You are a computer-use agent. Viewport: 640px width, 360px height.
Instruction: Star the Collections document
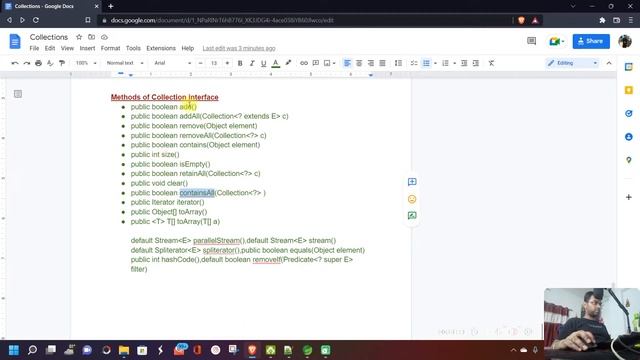(79, 37)
